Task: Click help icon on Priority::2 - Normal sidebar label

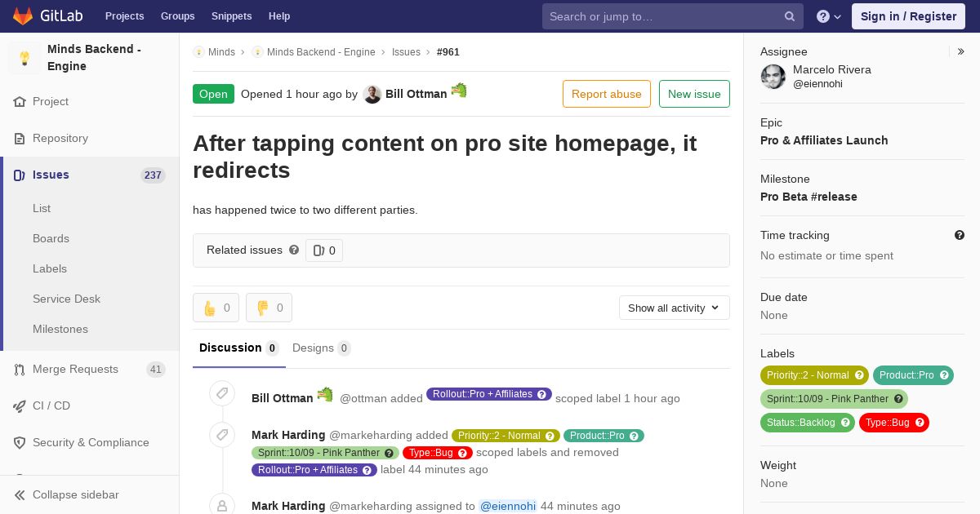Action: (859, 375)
